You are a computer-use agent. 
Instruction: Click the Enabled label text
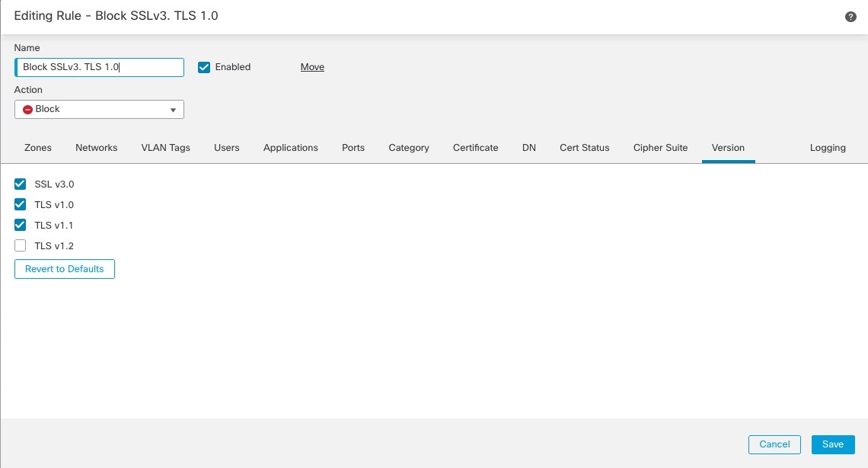(232, 67)
